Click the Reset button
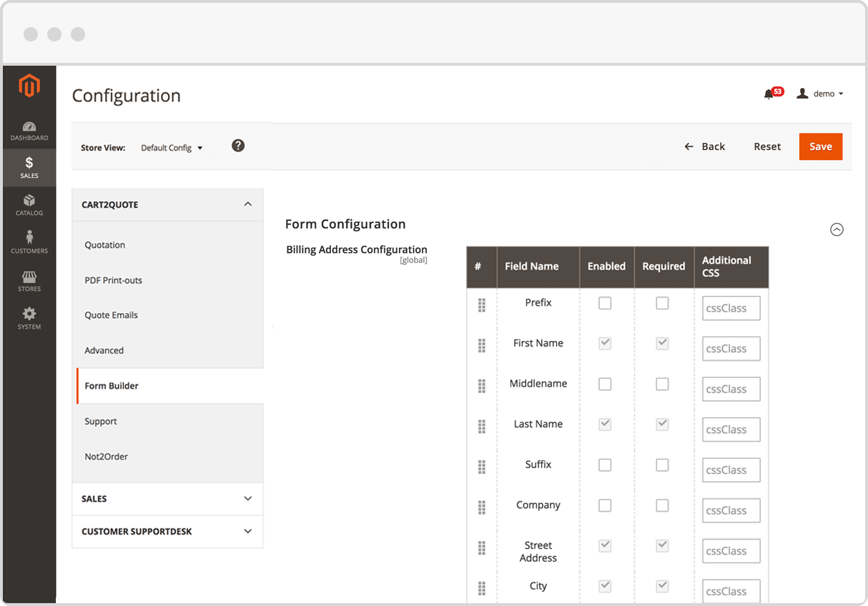Viewport: 868px width, 606px height. (767, 146)
